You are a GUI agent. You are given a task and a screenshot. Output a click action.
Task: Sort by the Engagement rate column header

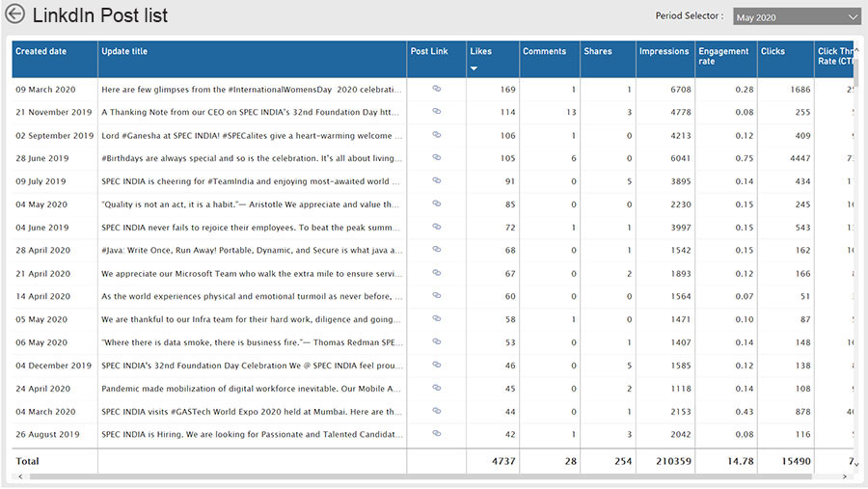point(723,56)
